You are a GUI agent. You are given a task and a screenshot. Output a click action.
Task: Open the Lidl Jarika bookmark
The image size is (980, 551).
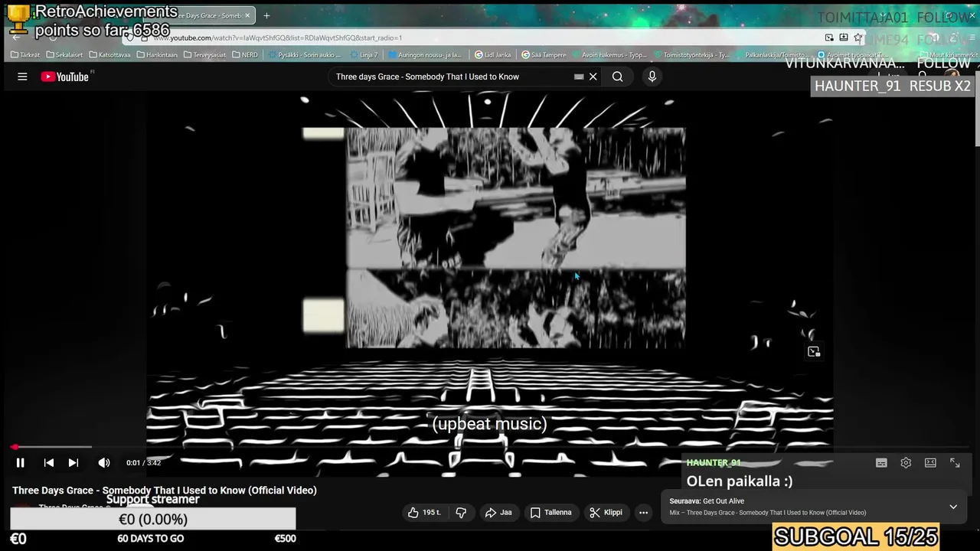coord(492,55)
